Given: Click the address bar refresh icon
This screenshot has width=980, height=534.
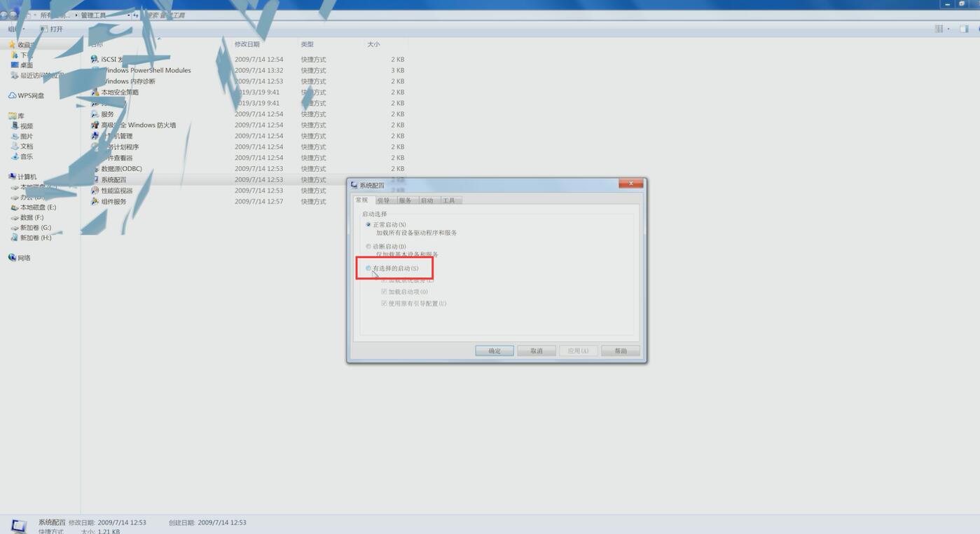Looking at the screenshot, I should click(136, 15).
